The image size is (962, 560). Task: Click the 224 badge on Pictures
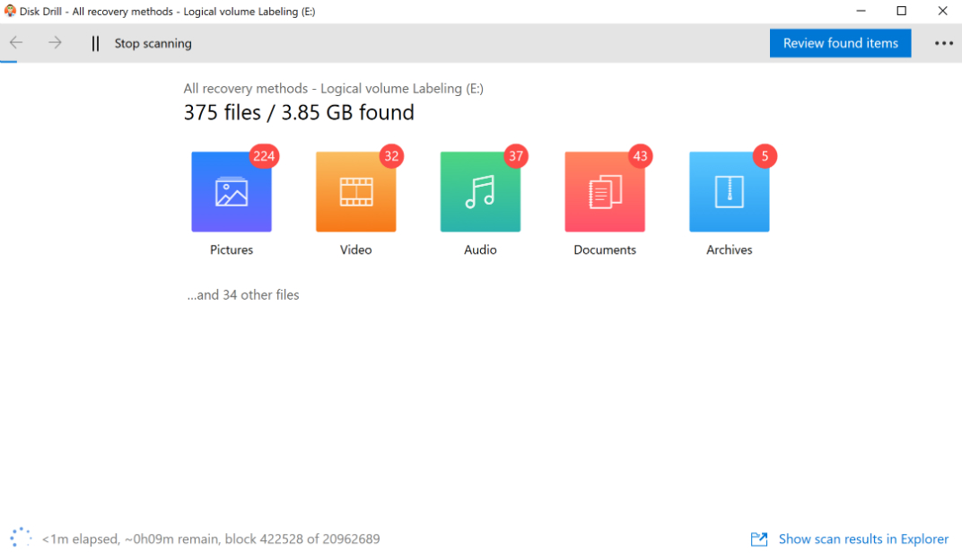click(264, 156)
